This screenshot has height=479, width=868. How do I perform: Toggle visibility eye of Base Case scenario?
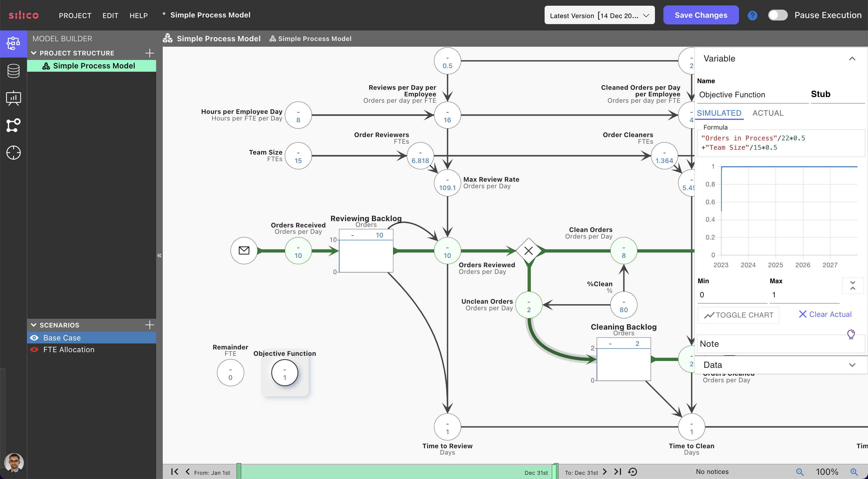(34, 337)
